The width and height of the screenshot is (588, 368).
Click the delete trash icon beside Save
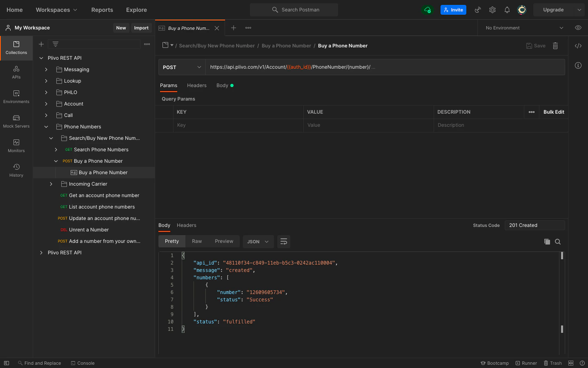555,46
